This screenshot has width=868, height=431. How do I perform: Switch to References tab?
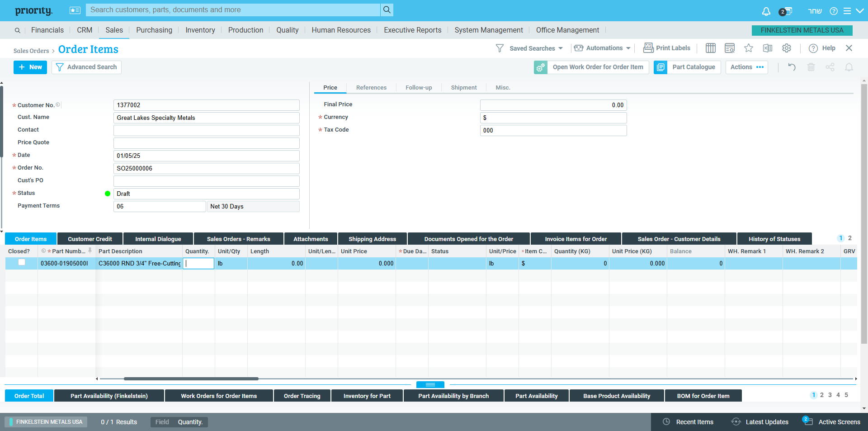click(x=371, y=88)
